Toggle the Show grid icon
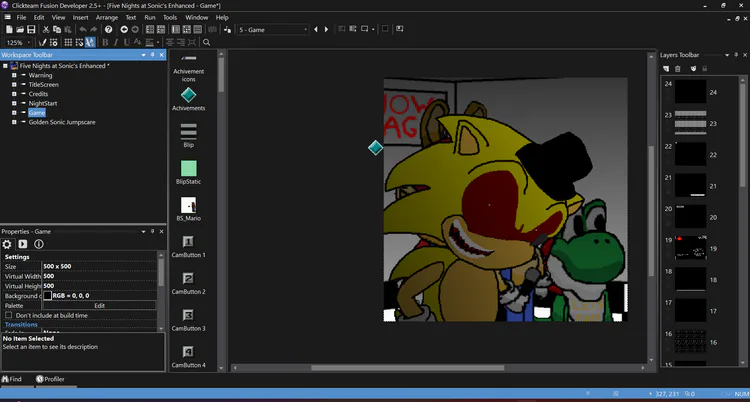 click(x=68, y=43)
